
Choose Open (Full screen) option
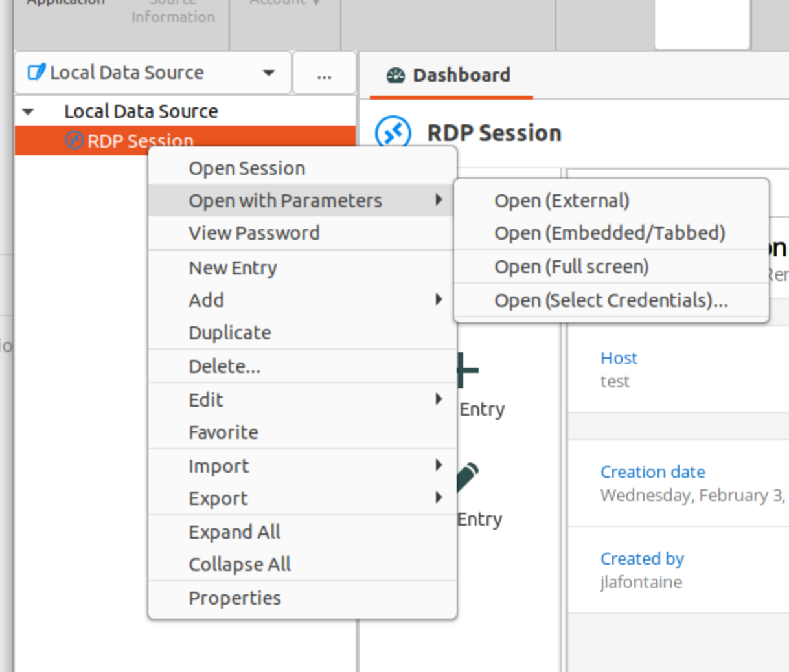571,267
